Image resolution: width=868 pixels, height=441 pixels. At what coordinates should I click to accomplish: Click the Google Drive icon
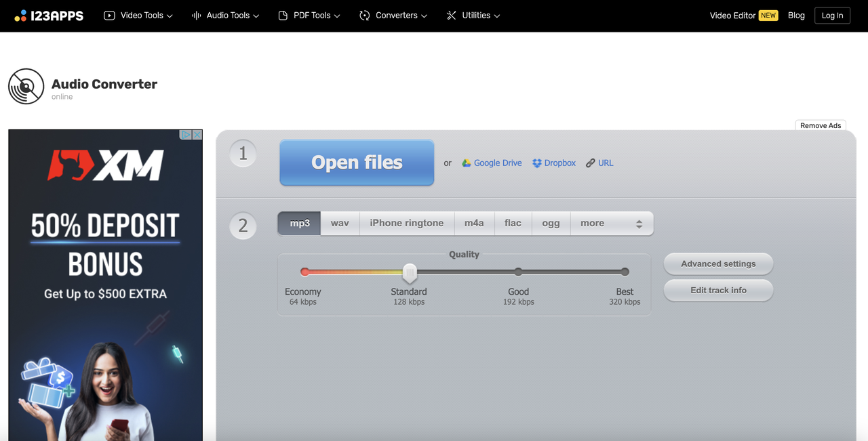tap(467, 163)
